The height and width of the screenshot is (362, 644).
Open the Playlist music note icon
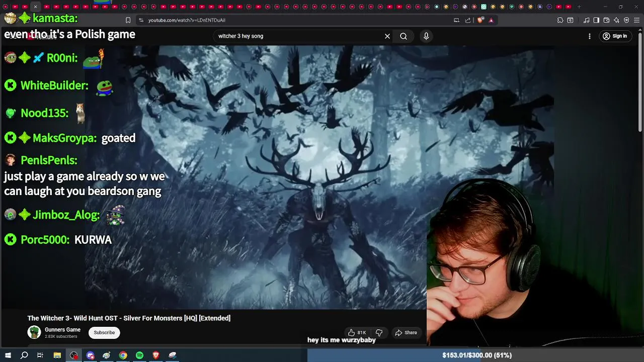click(587, 20)
